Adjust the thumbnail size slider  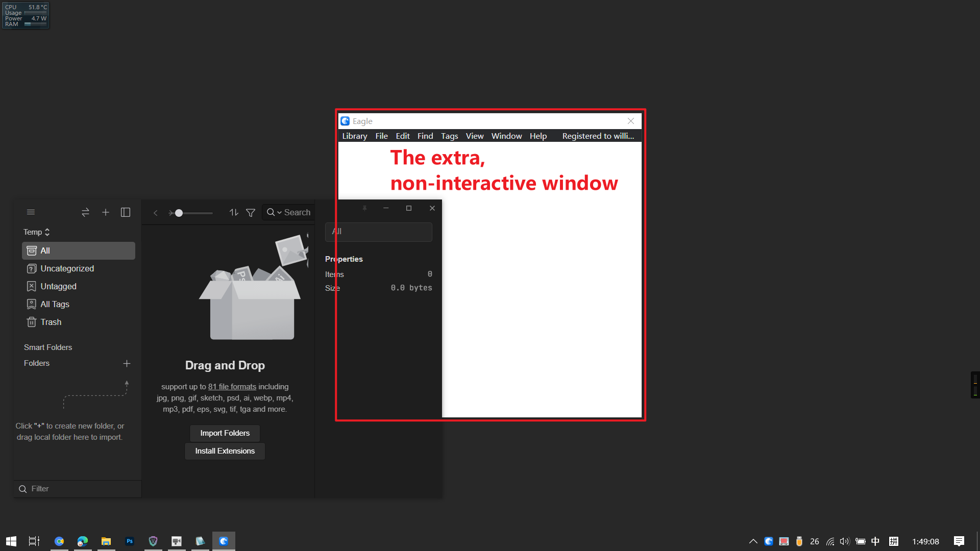point(180,213)
